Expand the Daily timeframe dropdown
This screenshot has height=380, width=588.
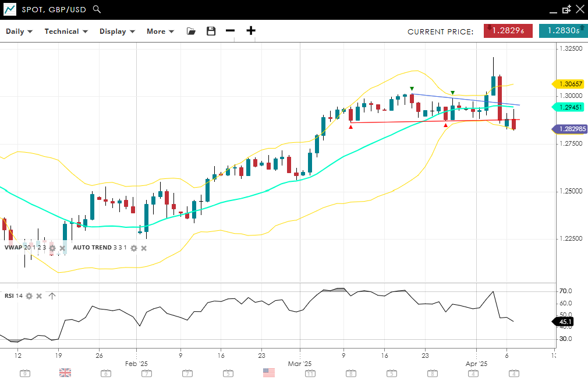coord(19,31)
